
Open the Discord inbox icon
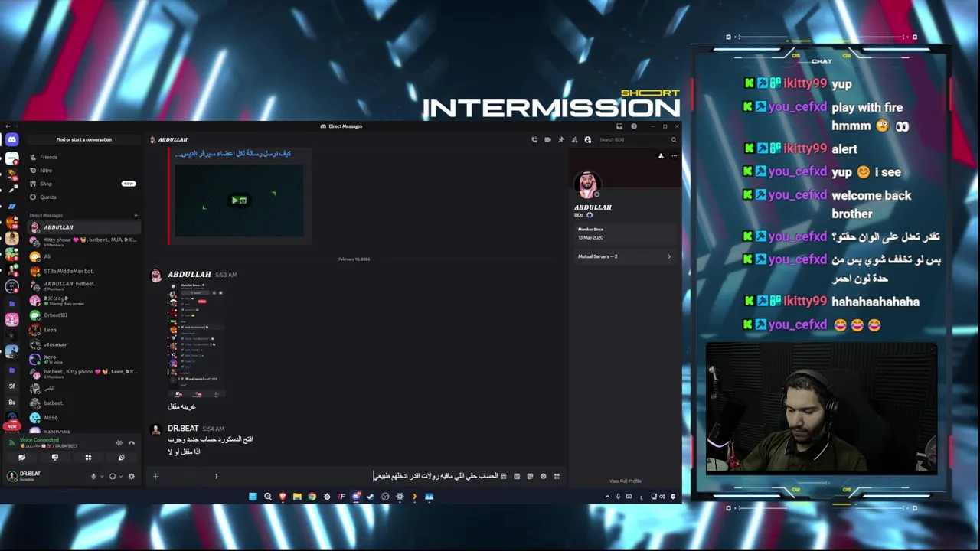[x=619, y=126]
